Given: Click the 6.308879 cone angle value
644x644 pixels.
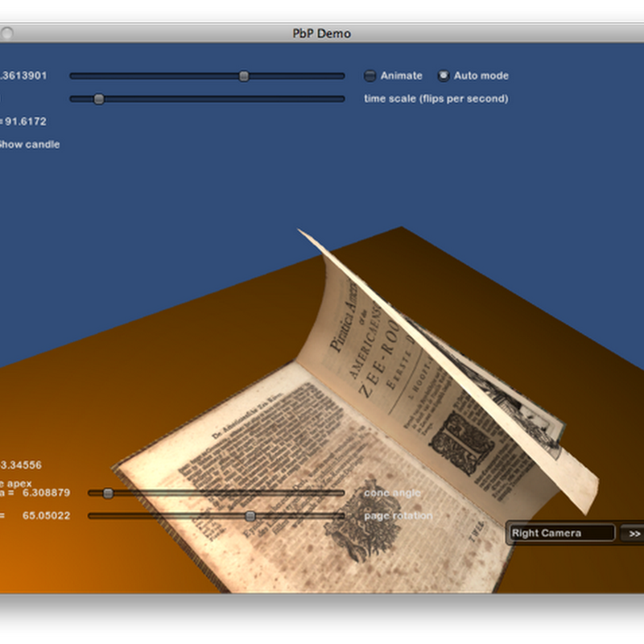Looking at the screenshot, I should (x=47, y=493).
